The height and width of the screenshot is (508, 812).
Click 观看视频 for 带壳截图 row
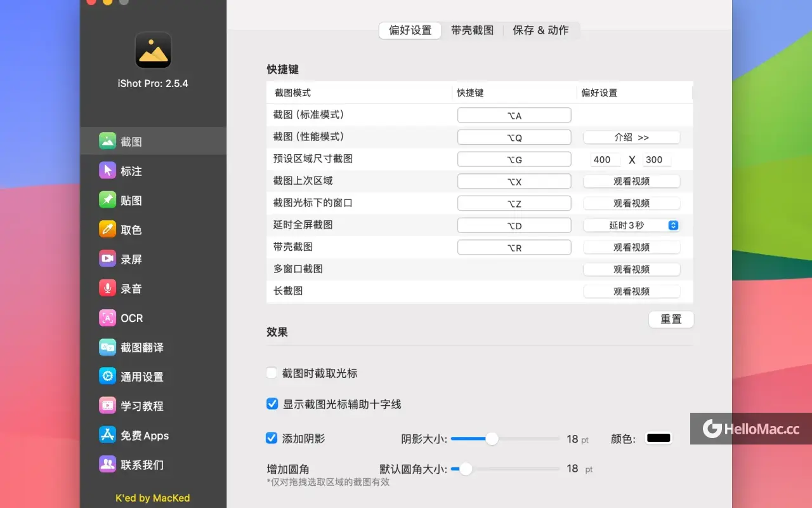coord(632,248)
